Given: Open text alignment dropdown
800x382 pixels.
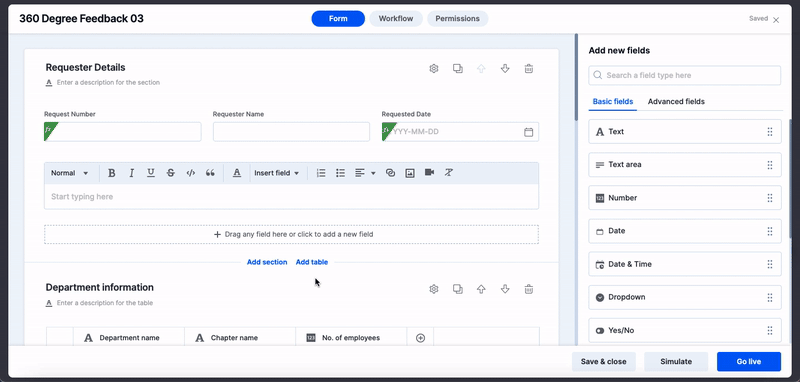Looking at the screenshot, I should point(365,173).
